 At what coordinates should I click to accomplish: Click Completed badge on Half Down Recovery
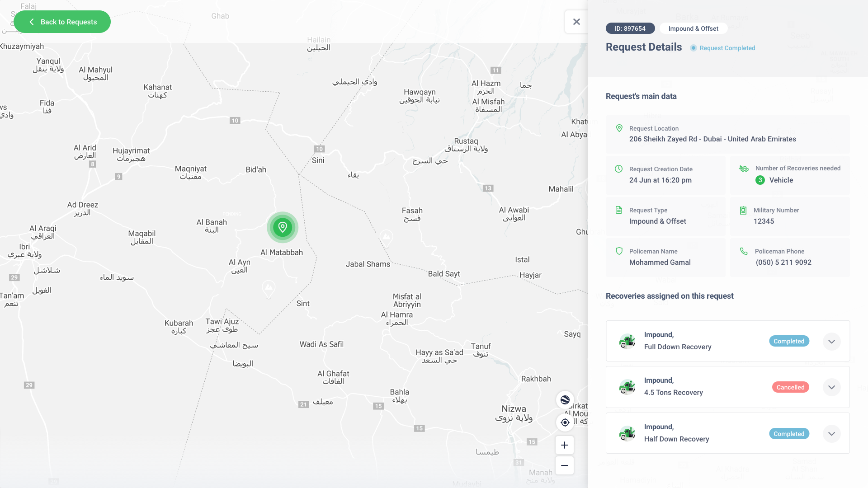[x=789, y=434]
